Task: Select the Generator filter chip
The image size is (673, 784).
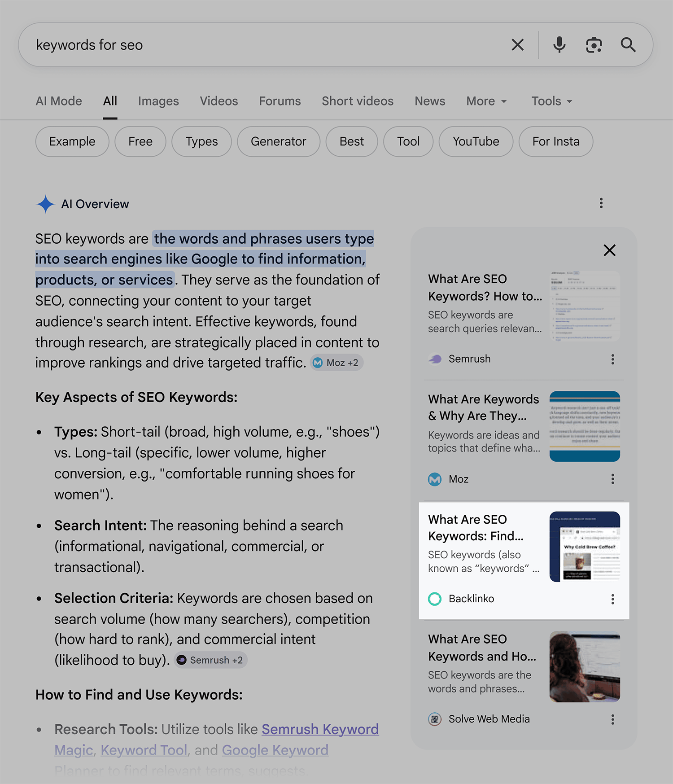Action: [279, 142]
